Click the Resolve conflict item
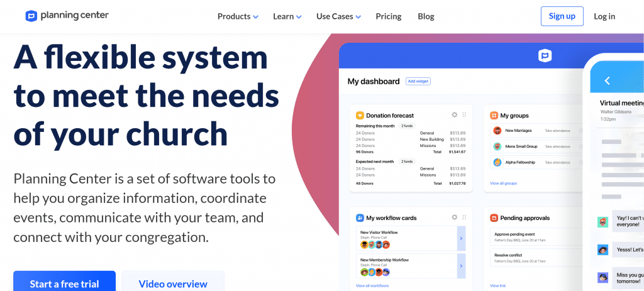 pos(536,258)
